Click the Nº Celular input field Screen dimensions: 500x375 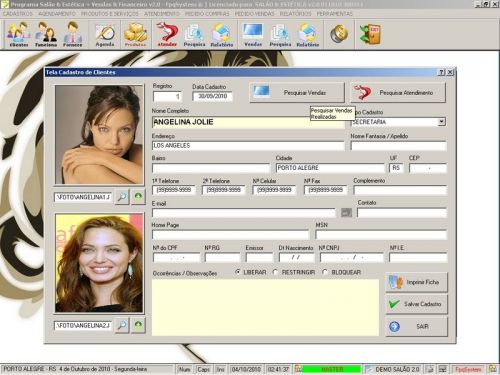[274, 190]
